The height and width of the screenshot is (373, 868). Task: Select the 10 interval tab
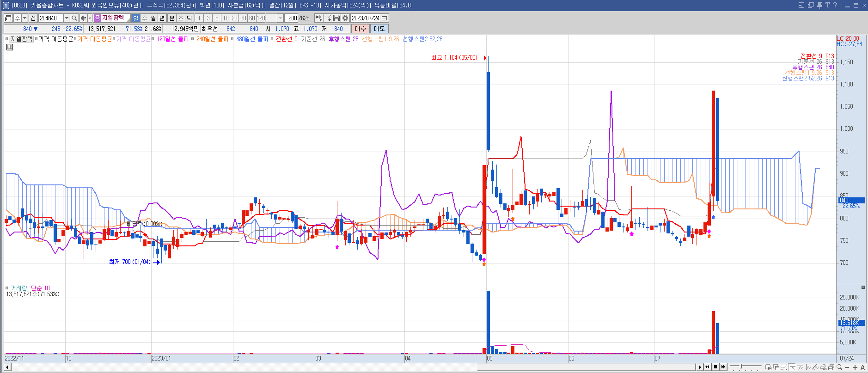[x=226, y=18]
